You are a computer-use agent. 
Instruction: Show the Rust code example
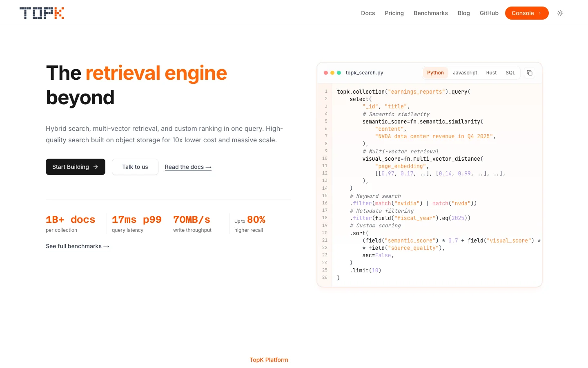click(491, 73)
